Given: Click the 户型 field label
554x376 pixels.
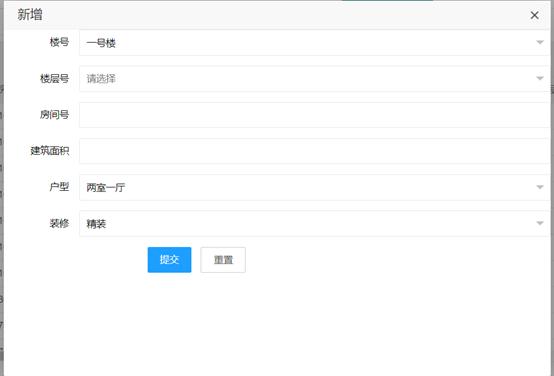Looking at the screenshot, I should pyautogui.click(x=59, y=187).
